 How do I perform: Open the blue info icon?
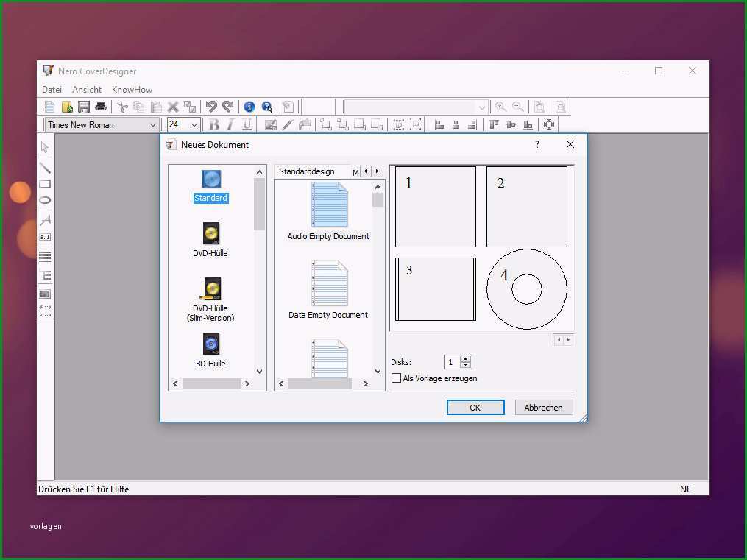pyautogui.click(x=249, y=107)
